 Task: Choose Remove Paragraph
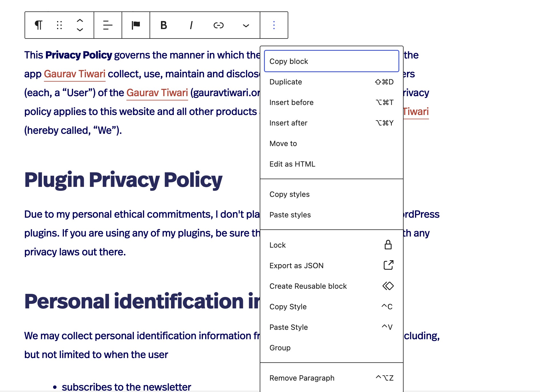point(332,378)
